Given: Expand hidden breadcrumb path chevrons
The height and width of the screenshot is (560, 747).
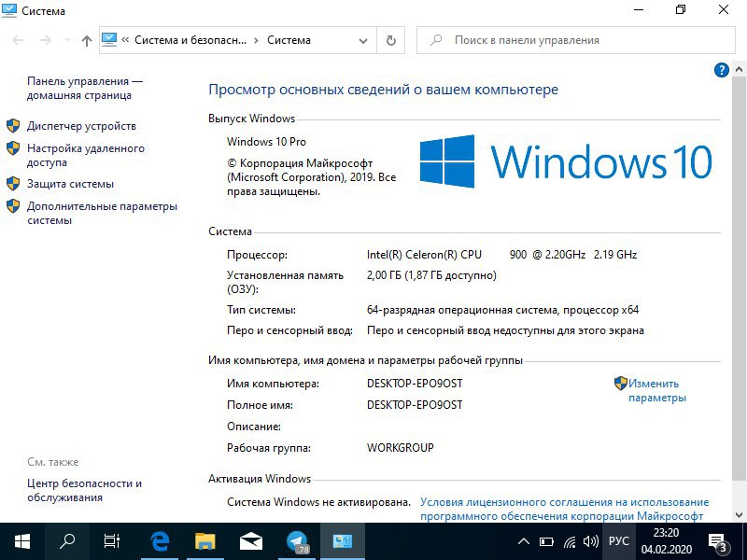Looking at the screenshot, I should click(x=125, y=40).
